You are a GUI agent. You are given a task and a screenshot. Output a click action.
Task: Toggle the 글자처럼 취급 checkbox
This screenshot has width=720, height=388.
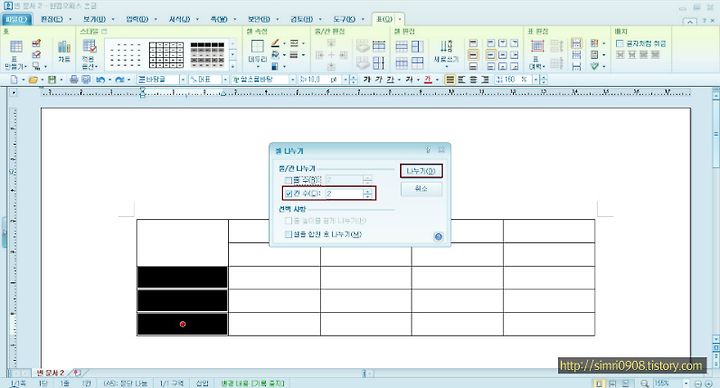pyautogui.click(x=619, y=43)
